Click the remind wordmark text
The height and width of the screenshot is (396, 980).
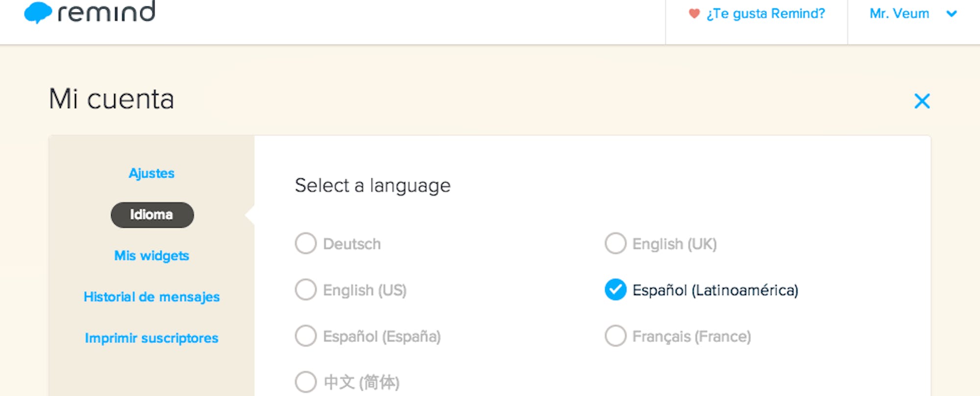point(106,12)
